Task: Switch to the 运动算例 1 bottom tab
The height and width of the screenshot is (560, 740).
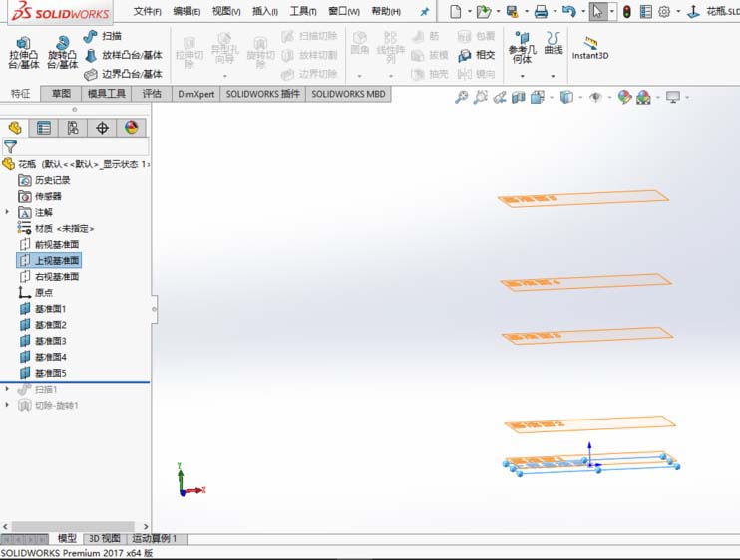Action: point(157,539)
